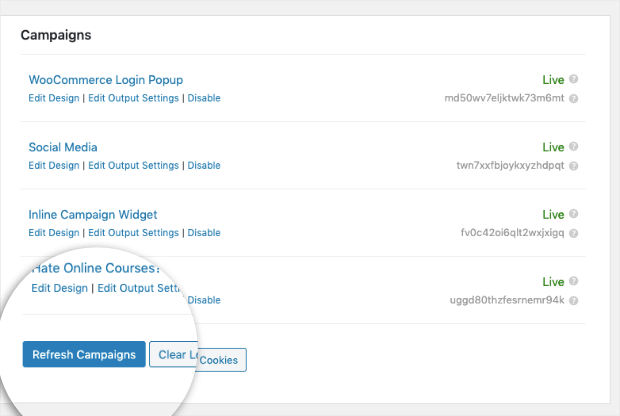Viewport: 620px width, 416px height.
Task: Click Live status of WooCommerce Login Popup
Action: tap(553, 80)
